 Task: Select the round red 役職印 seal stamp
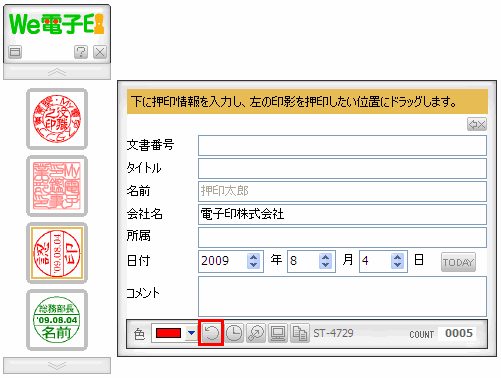(57, 119)
